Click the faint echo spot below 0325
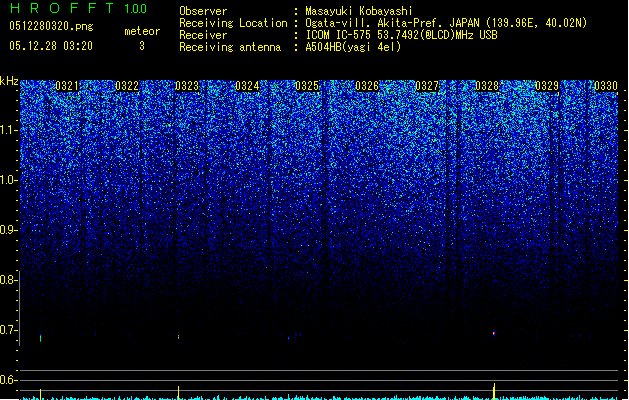The height and width of the screenshot is (400, 629). click(288, 338)
